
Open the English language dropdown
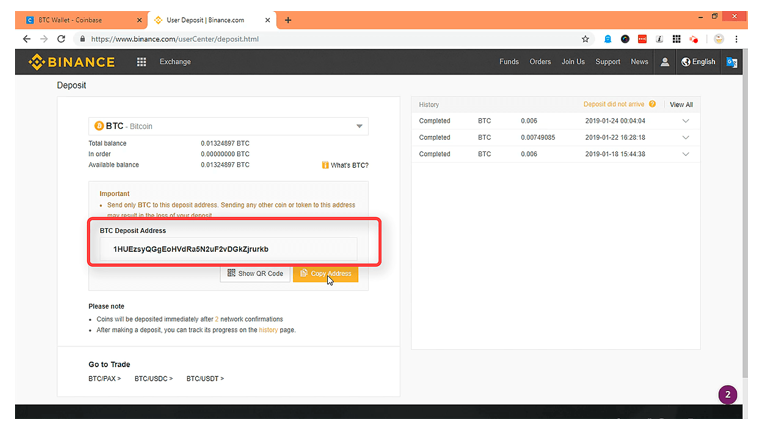point(698,62)
